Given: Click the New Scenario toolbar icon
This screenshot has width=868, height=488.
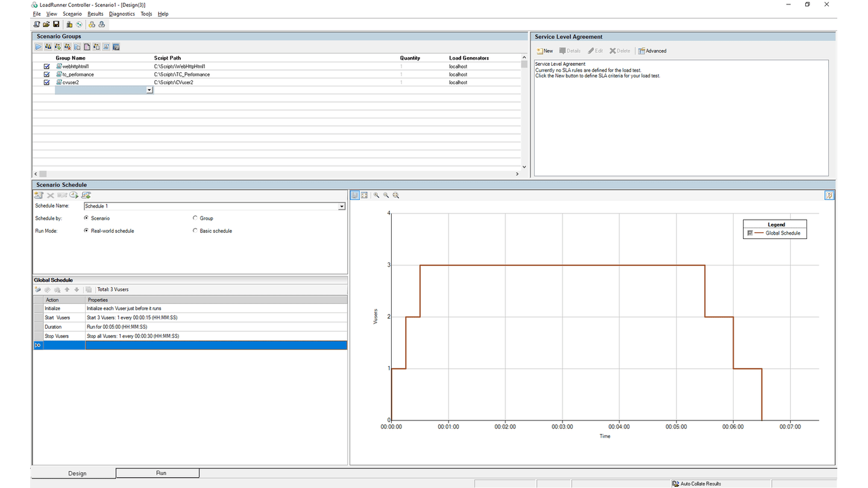Looking at the screenshot, I should pos(36,25).
